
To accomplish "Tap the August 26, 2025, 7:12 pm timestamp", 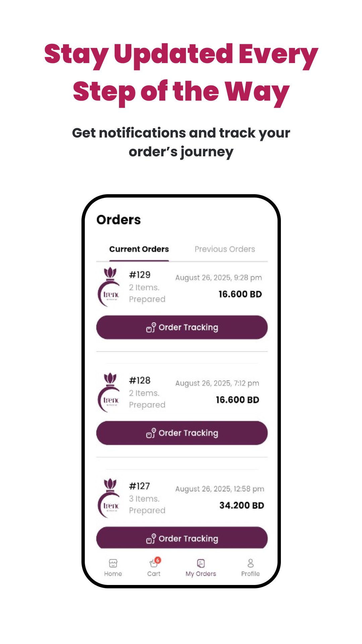I will click(217, 383).
